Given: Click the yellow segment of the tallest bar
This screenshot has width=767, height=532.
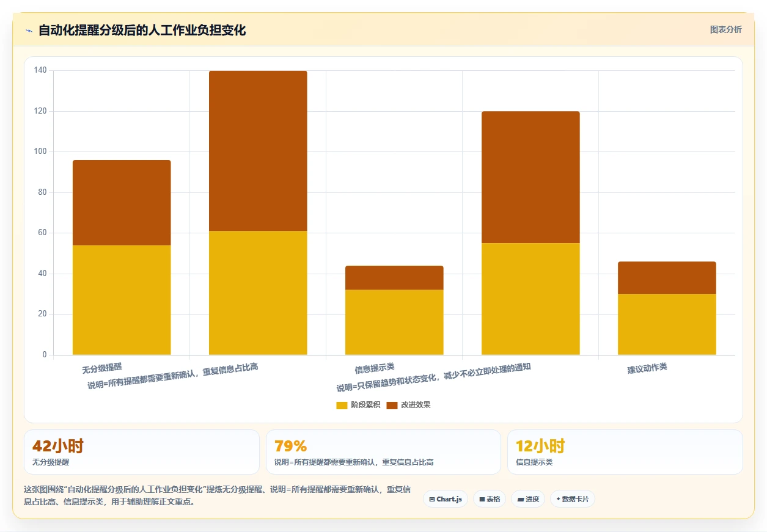Looking at the screenshot, I should tap(258, 293).
